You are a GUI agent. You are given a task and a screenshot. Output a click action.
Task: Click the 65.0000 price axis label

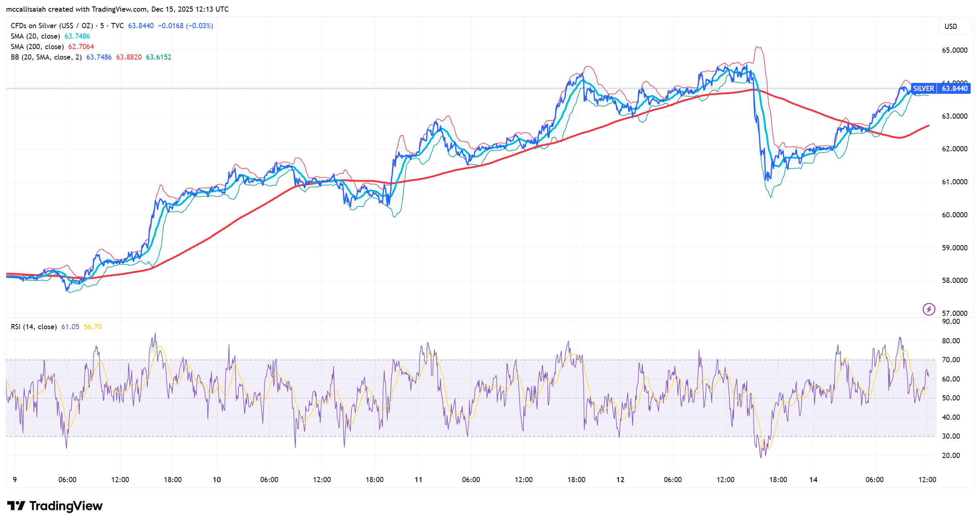click(x=954, y=50)
